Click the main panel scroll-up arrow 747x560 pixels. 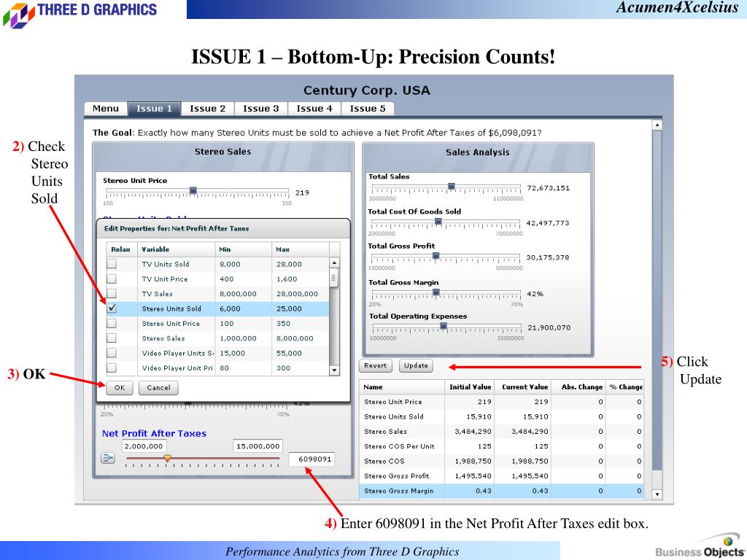[x=657, y=125]
